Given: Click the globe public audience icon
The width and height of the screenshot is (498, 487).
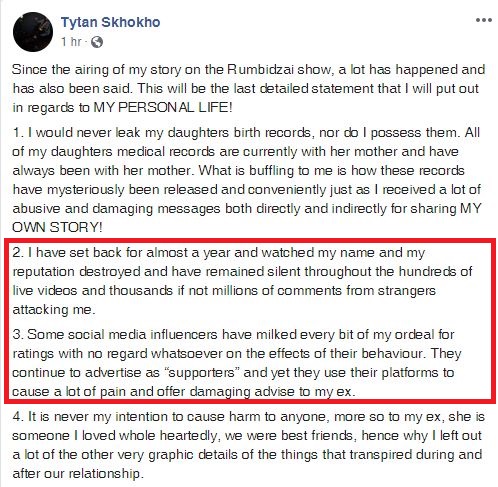Looking at the screenshot, I should [x=97, y=42].
